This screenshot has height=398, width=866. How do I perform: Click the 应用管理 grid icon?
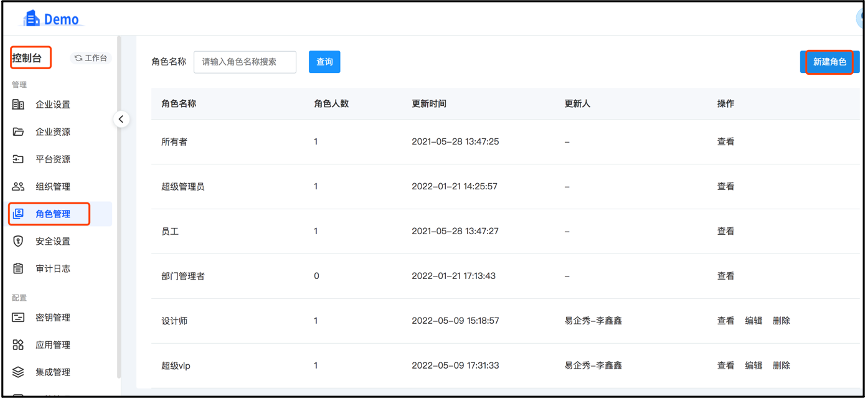(18, 345)
